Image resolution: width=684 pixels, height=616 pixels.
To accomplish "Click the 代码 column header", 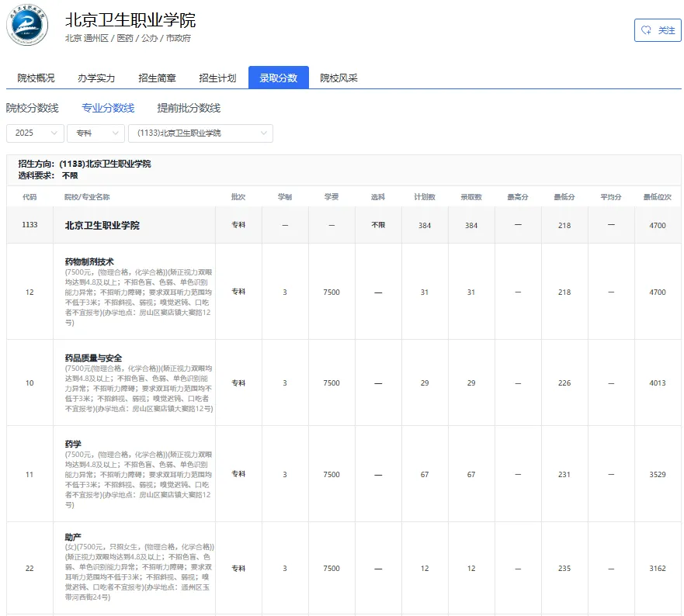I will coord(30,197).
